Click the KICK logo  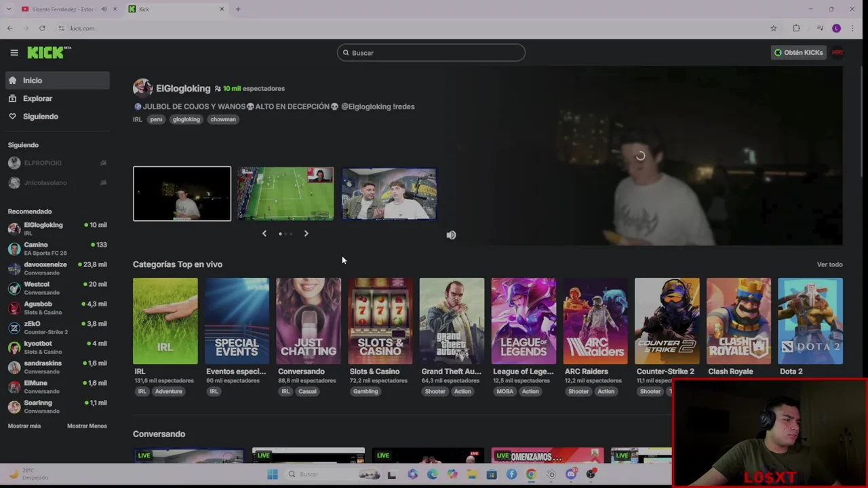pyautogui.click(x=49, y=52)
